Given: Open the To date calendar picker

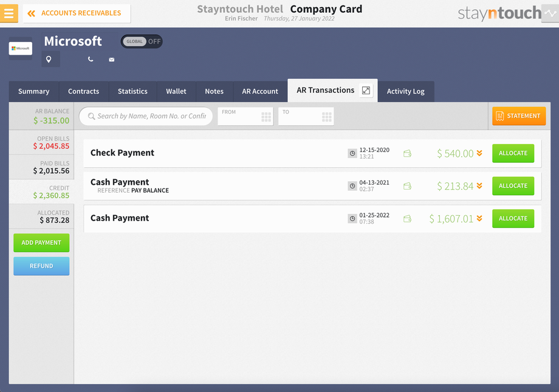Looking at the screenshot, I should (326, 117).
